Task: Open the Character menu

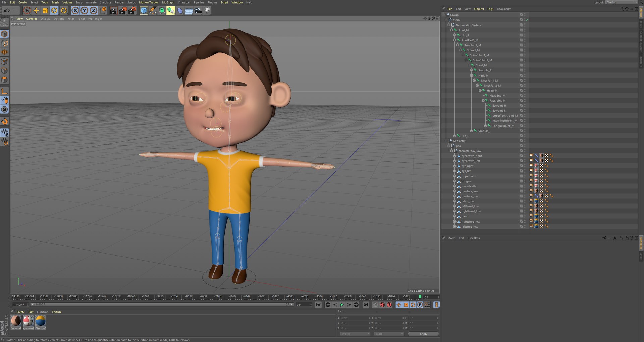Action: tap(184, 2)
